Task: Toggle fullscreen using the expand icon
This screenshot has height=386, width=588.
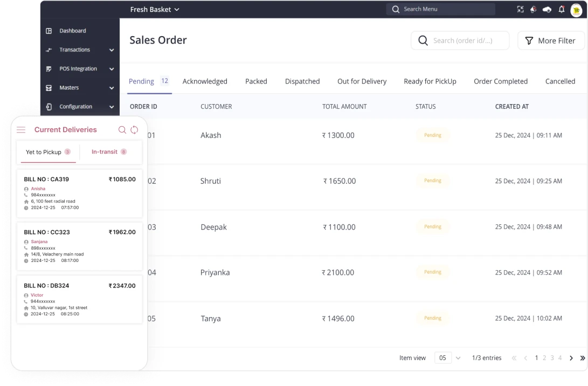Action: coord(520,9)
